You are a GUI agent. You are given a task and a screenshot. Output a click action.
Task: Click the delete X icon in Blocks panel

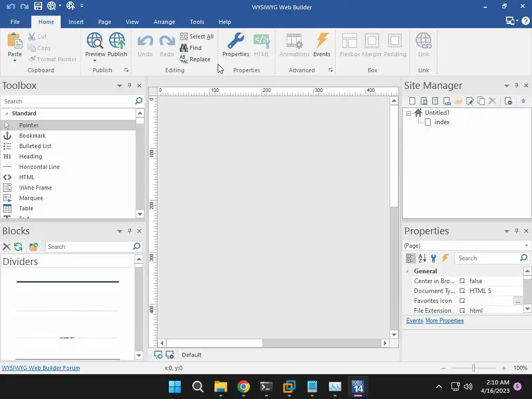tap(6, 247)
